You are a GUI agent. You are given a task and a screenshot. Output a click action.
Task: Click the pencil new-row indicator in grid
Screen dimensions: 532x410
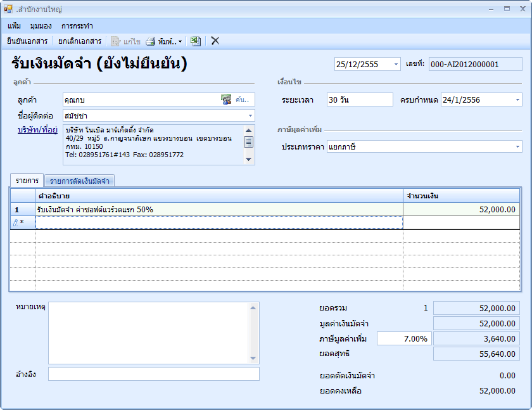pyautogui.click(x=16, y=222)
